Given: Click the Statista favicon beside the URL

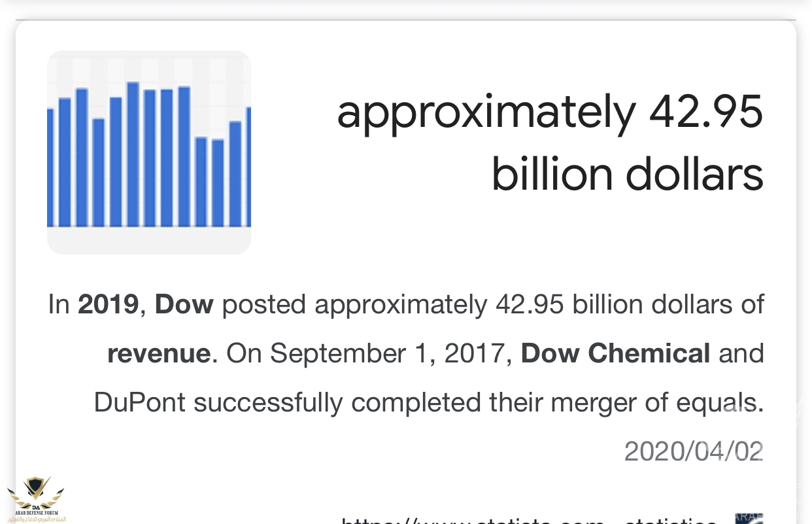Looking at the screenshot, I should 749,518.
